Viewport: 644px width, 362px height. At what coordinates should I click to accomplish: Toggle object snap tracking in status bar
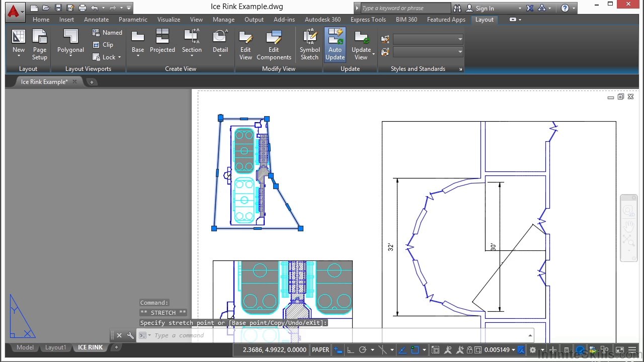tap(403, 350)
